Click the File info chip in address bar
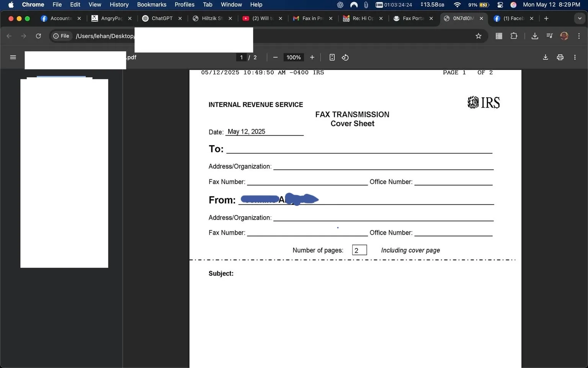This screenshot has height=368, width=588. (x=61, y=36)
